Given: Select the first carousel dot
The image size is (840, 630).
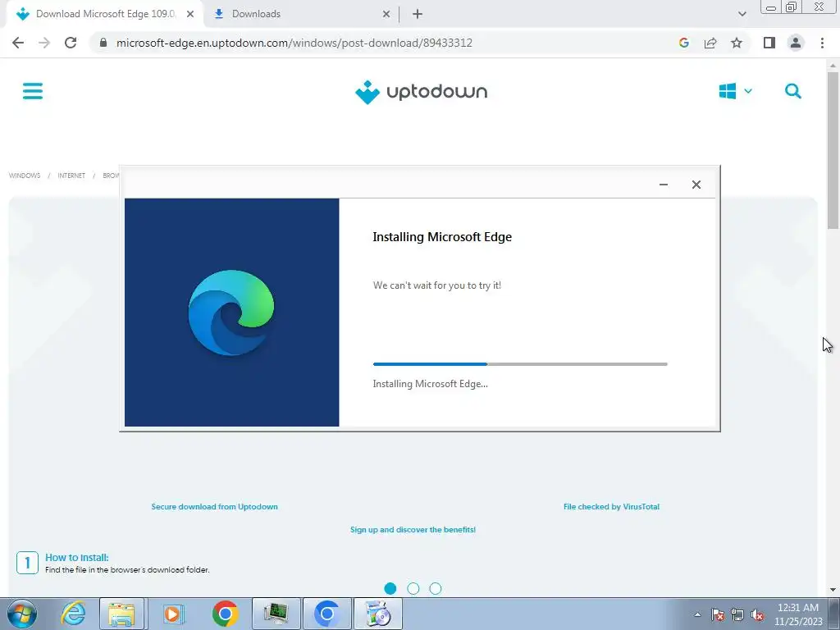Looking at the screenshot, I should (x=390, y=588).
